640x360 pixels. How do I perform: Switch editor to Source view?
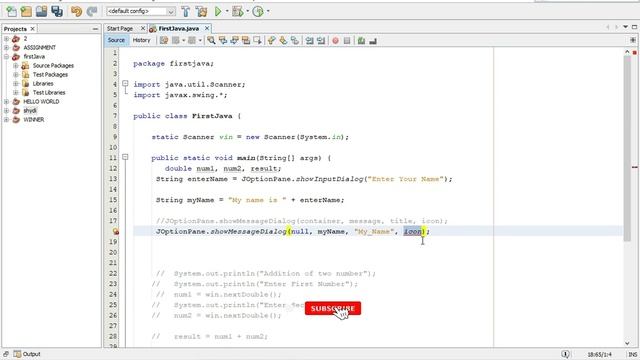point(116,40)
